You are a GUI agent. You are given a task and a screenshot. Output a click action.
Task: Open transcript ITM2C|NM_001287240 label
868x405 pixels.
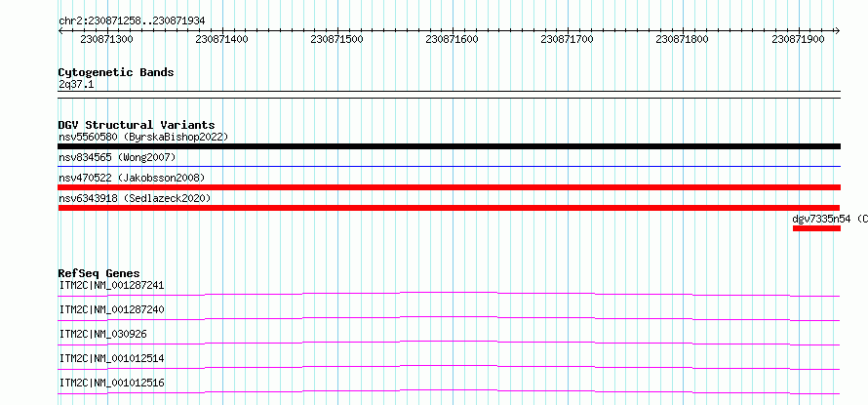(111, 309)
